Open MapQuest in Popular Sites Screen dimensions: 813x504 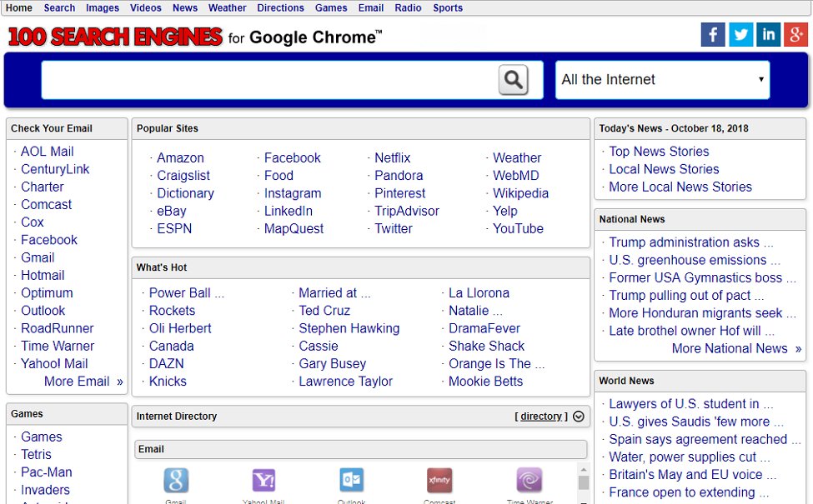294,228
